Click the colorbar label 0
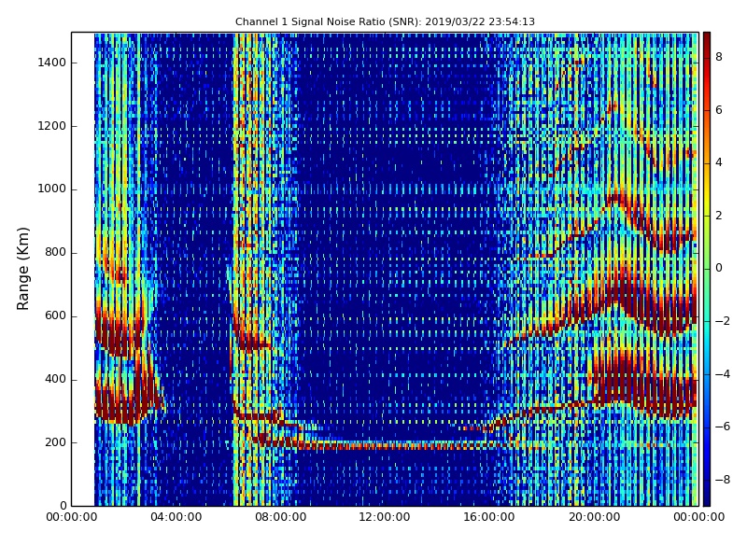 [719, 268]
